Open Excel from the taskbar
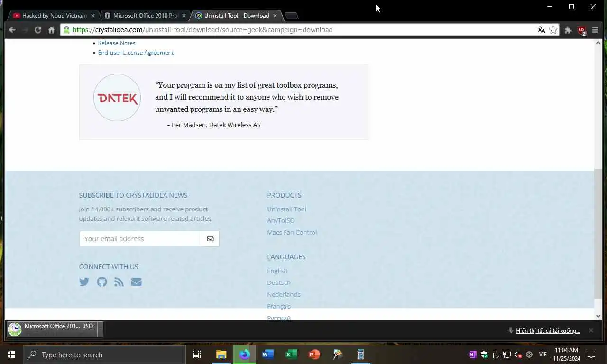The image size is (607, 364). pos(291,355)
